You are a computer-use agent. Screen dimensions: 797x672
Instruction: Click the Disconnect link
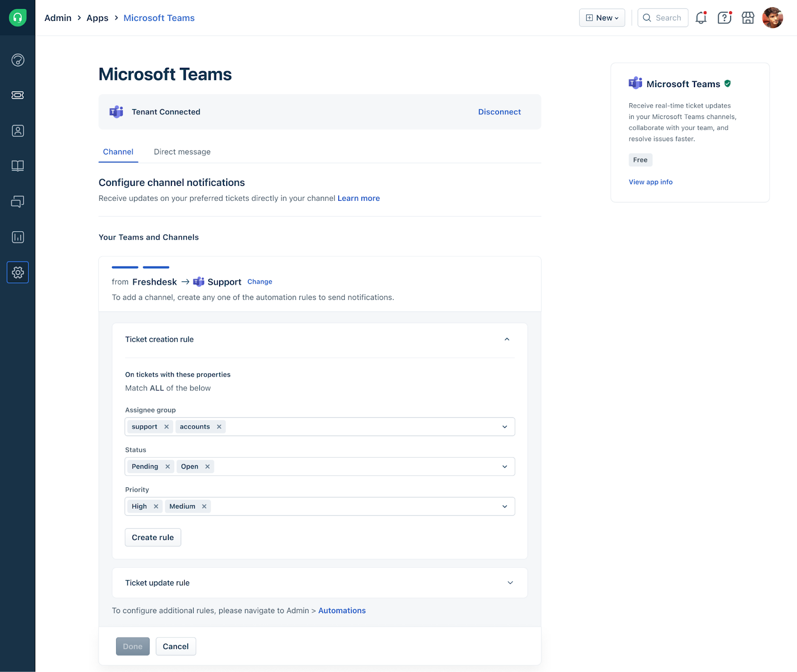[500, 112]
